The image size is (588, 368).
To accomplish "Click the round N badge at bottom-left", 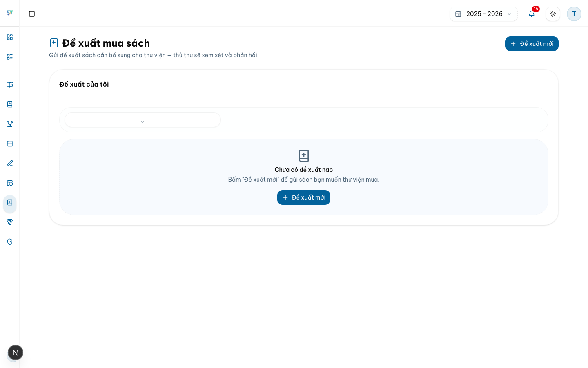I will (16, 352).
